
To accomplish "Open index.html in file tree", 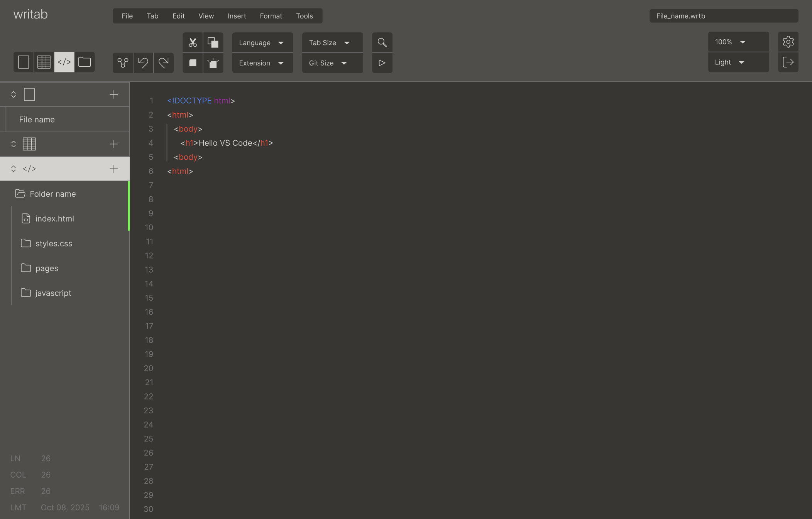I will 55,219.
